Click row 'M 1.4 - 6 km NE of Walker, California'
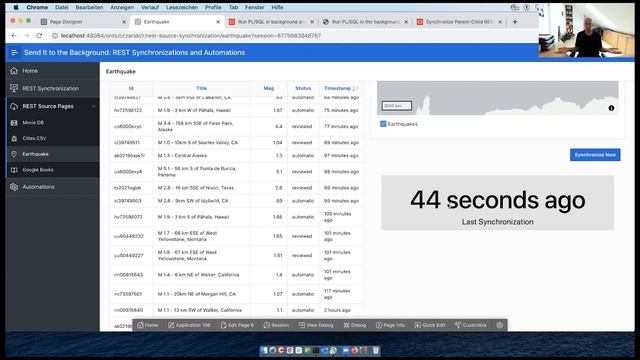640x360 pixels. (x=236, y=275)
